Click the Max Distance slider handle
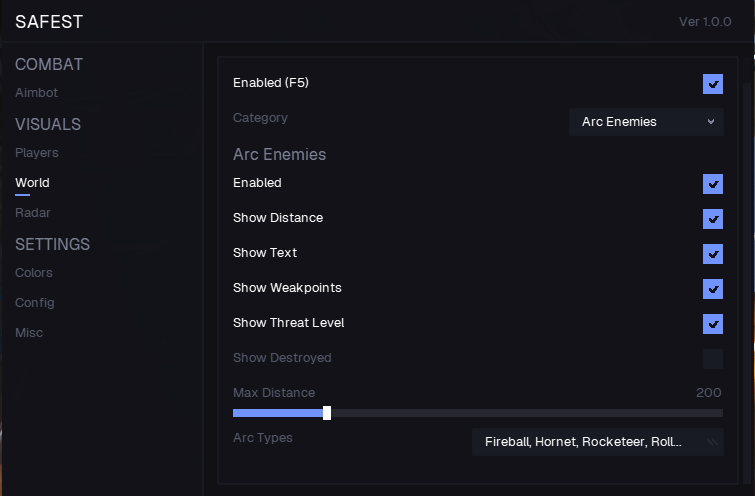Screen dimensions: 755x496 pos(327,413)
